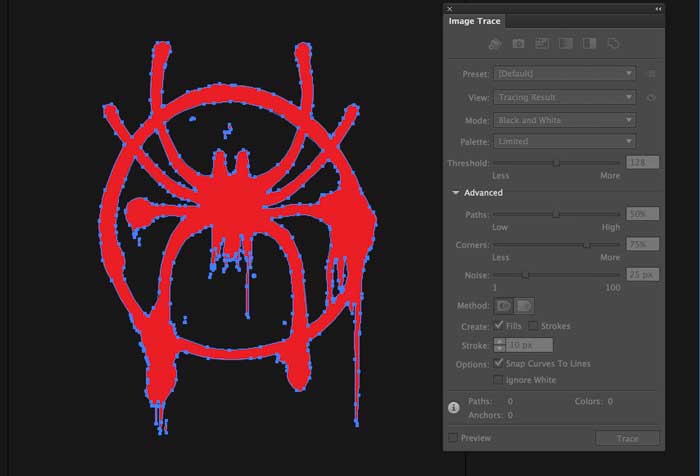Open the Preset dropdown
Image resolution: width=700 pixels, height=476 pixels.
pyautogui.click(x=565, y=74)
